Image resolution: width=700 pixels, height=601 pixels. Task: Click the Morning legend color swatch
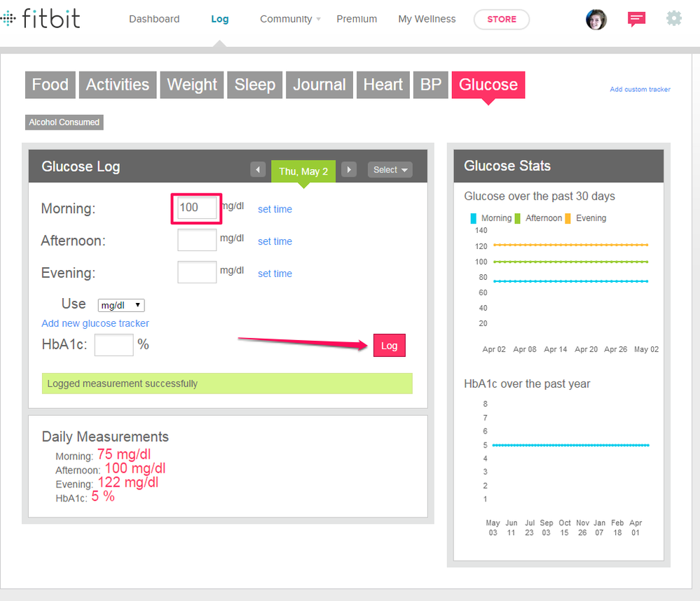[x=473, y=219]
